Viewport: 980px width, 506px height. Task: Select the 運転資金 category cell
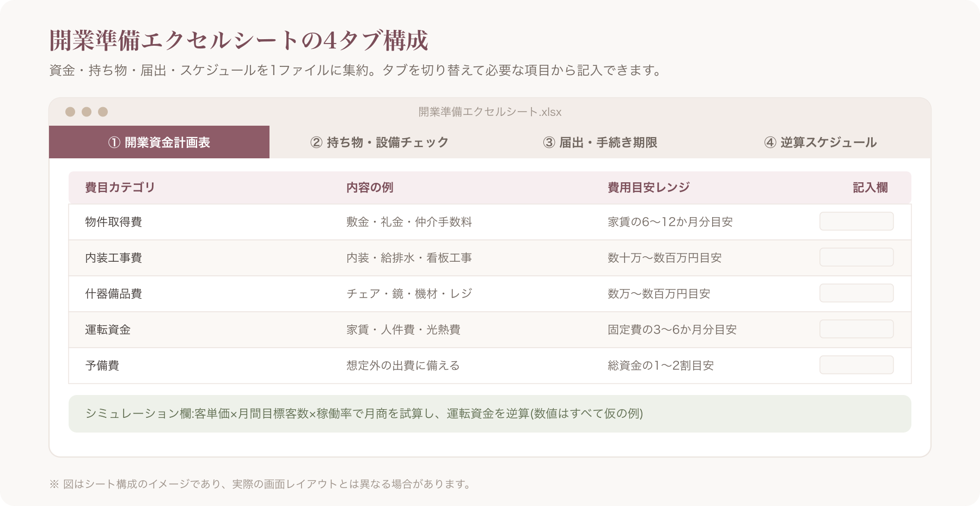(x=108, y=330)
